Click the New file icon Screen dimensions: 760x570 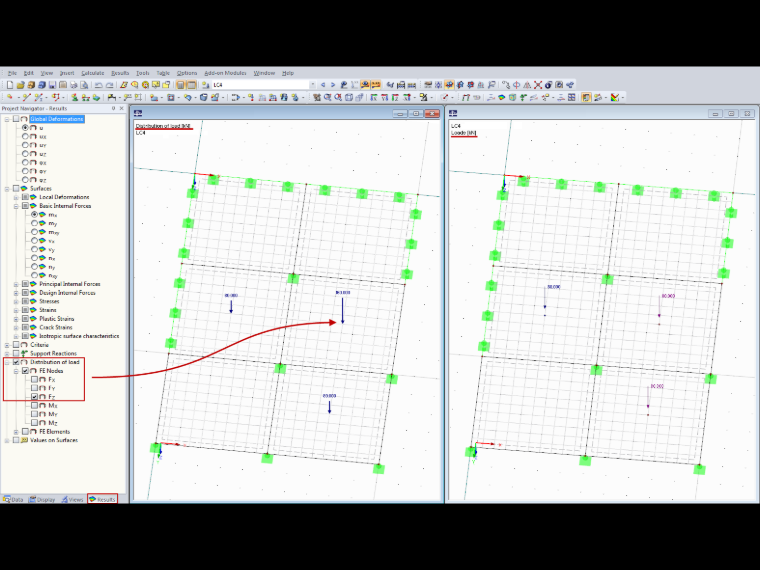pyautogui.click(x=10, y=85)
